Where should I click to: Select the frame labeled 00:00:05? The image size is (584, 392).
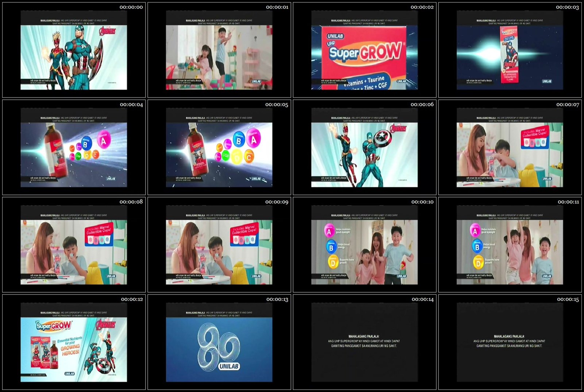(x=219, y=147)
